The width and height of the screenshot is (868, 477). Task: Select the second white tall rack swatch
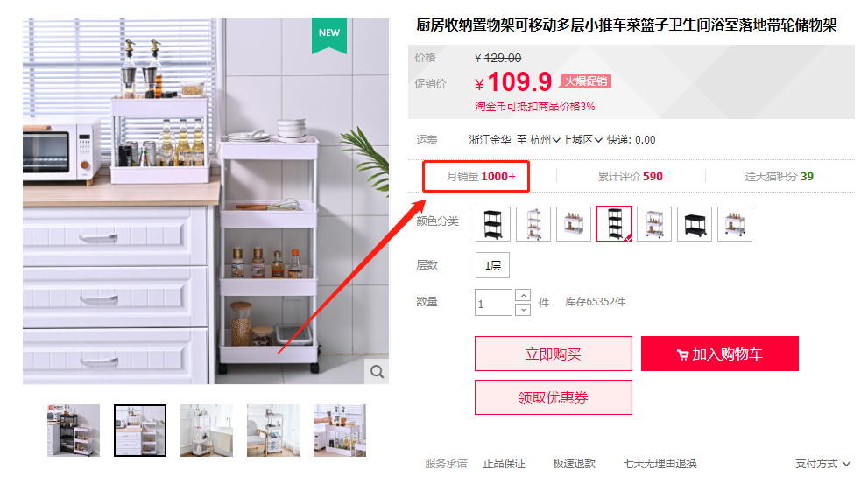[x=533, y=223]
